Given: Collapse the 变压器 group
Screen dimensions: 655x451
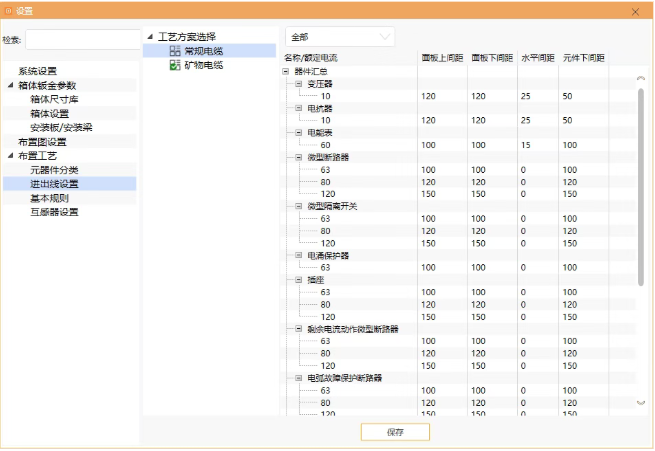Looking at the screenshot, I should (x=298, y=84).
